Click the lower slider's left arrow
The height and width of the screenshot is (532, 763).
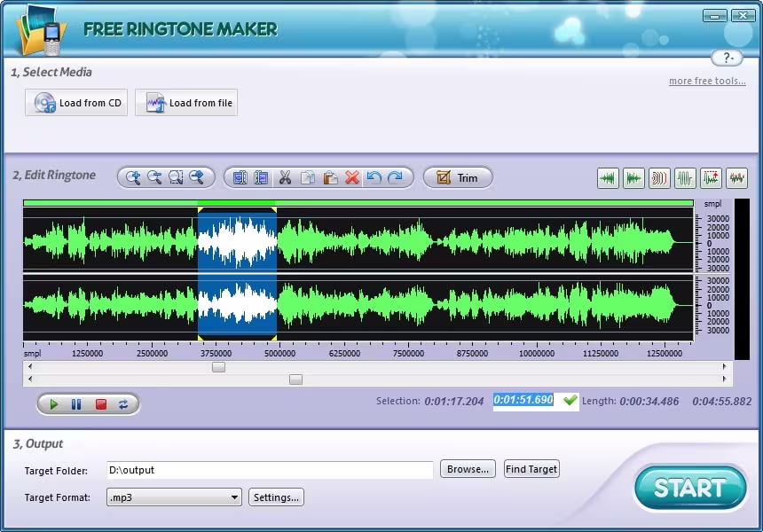pos(30,379)
